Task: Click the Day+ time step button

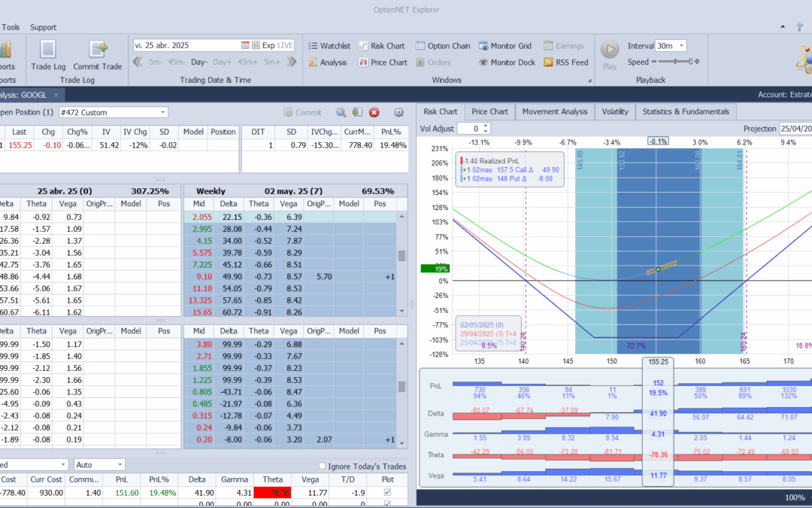Action: 222,62
